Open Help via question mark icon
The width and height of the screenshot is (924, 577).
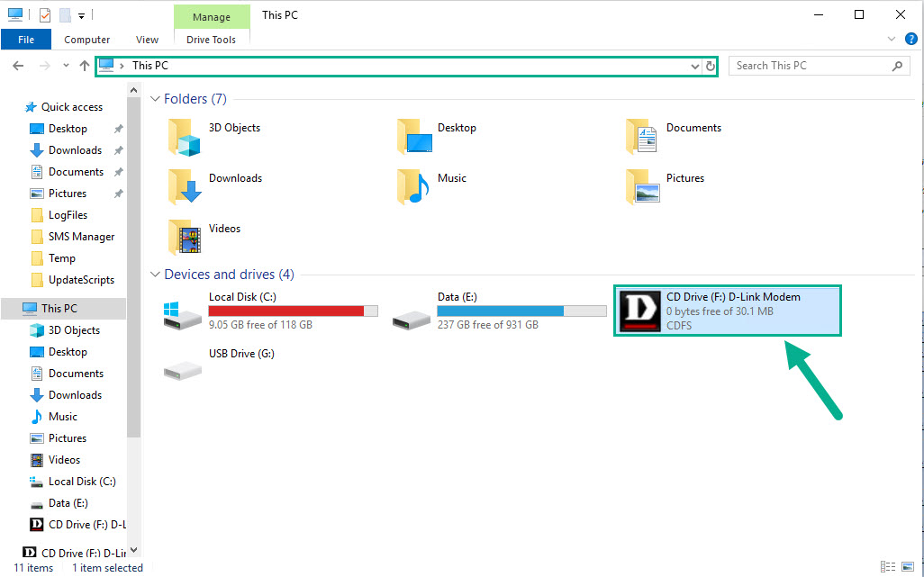pos(911,40)
